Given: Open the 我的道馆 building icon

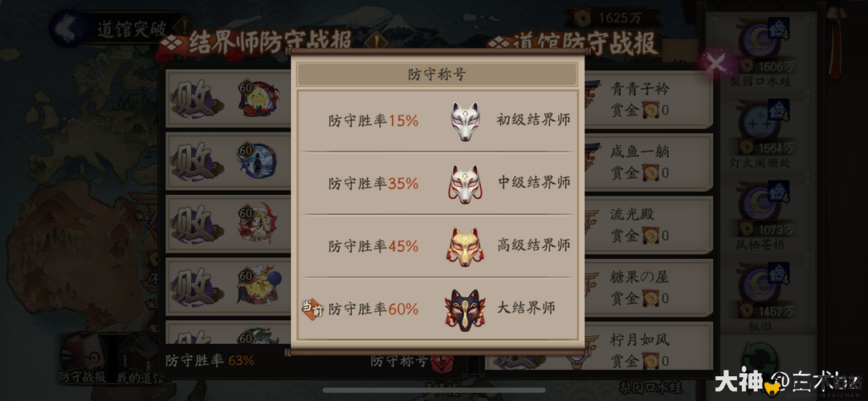Looking at the screenshot, I should (140, 359).
